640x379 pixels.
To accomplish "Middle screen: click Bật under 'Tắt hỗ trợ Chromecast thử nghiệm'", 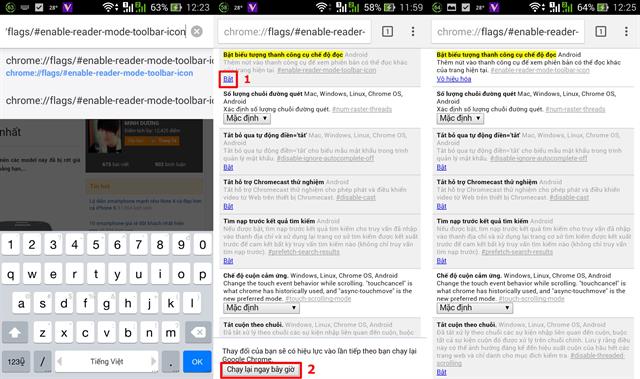I will [228, 206].
